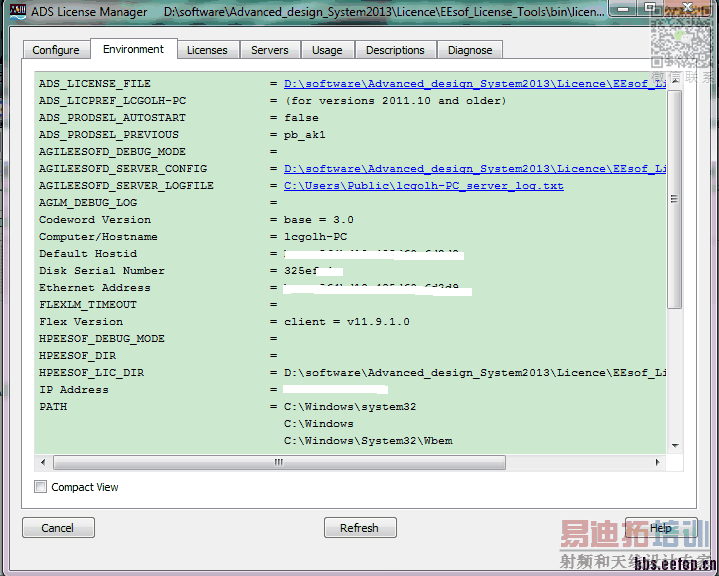Viewport: 719px width, 576px height.
Task: Open the ADS_LICENSE_FILE path link
Action: click(x=475, y=83)
